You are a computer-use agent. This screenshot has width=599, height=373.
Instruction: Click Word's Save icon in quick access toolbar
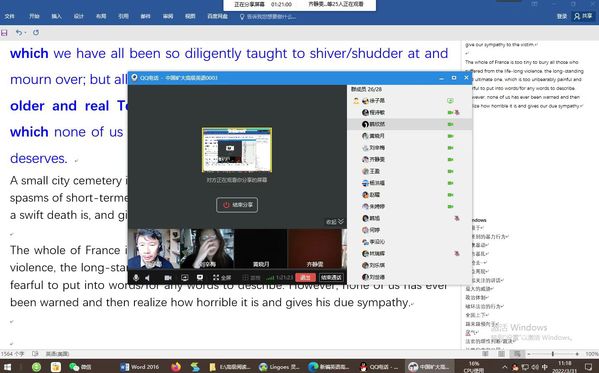[x=4, y=33]
